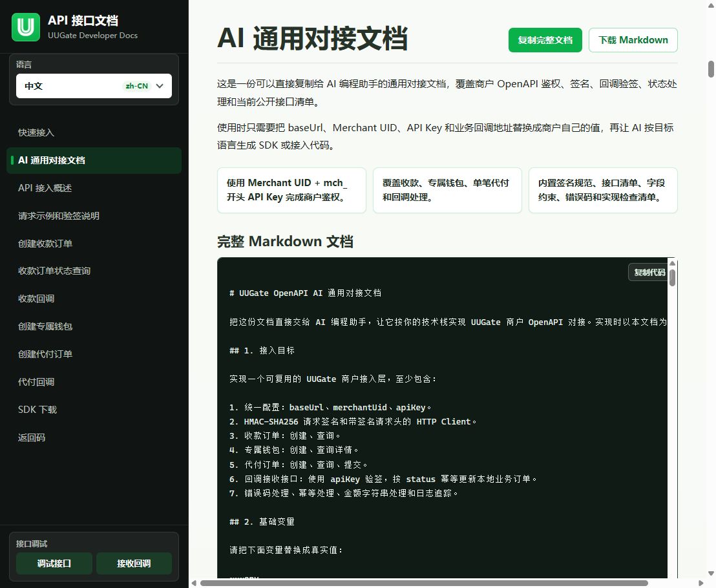Click code line # UUGate OpenAPI AI 通用对接文档
This screenshot has height=588, width=716.
pyautogui.click(x=305, y=293)
